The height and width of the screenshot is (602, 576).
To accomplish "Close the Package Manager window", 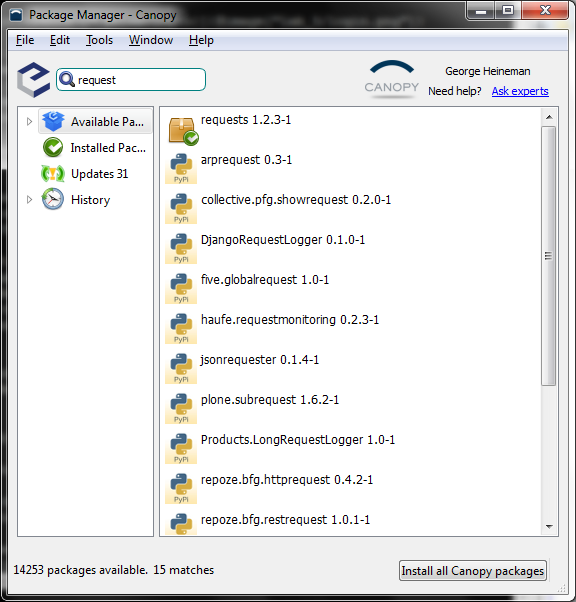I will pyautogui.click(x=545, y=11).
